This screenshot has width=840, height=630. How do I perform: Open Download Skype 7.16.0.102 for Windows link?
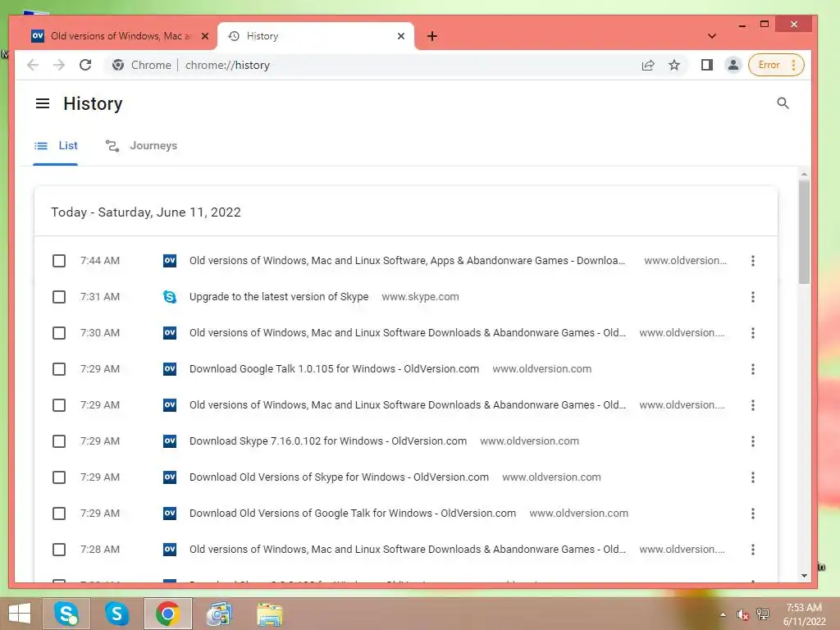[x=328, y=441]
